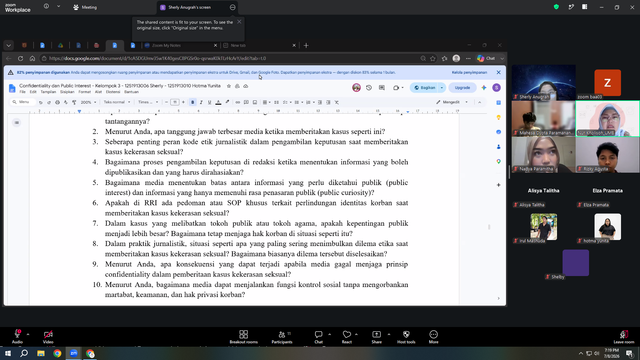Screen dimensions: 640x360
Task: Expand the Share options arrow
Action: tap(389, 334)
